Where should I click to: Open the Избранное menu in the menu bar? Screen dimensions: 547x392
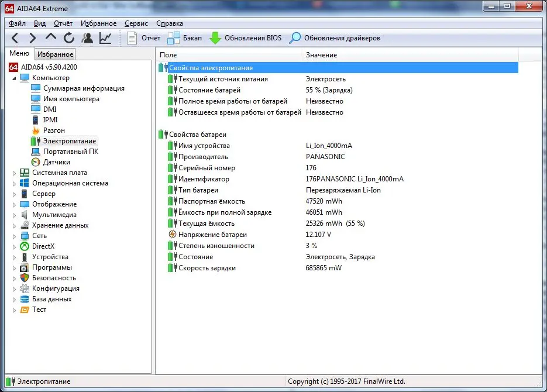pos(99,23)
